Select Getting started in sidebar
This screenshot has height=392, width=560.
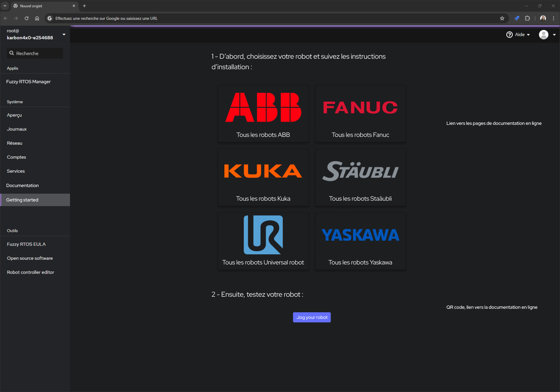coord(35,200)
